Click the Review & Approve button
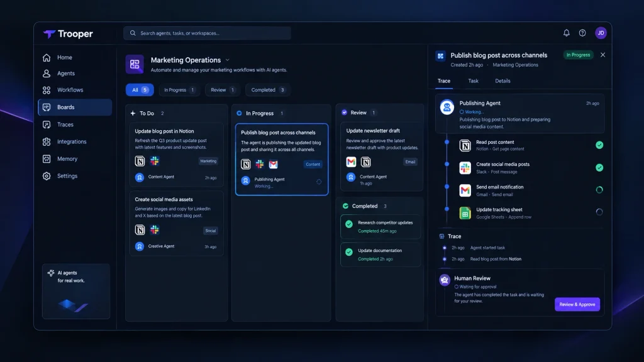644x362 pixels. tap(577, 305)
